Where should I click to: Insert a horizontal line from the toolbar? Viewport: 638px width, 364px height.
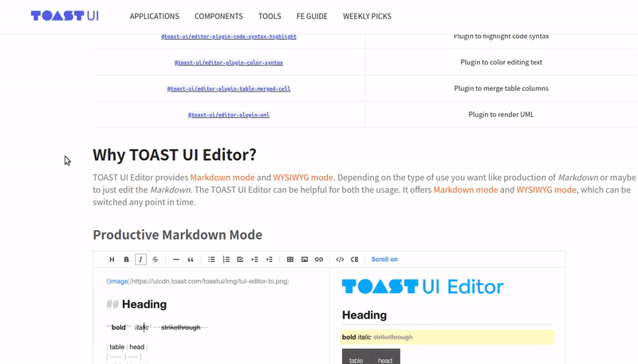pos(176,260)
